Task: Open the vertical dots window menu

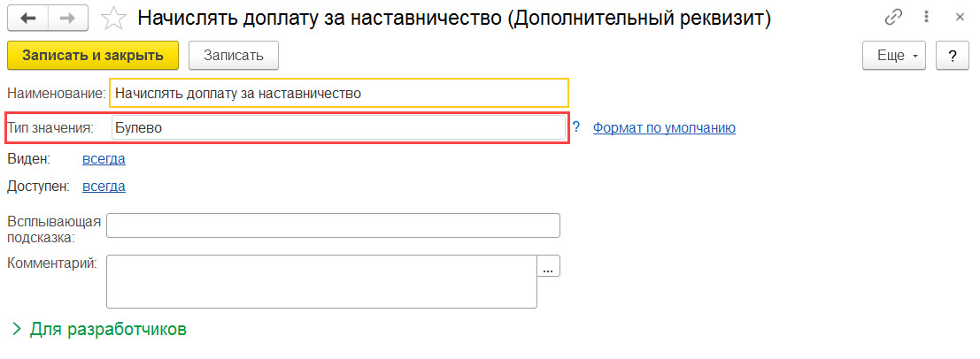Action: pyautogui.click(x=924, y=19)
